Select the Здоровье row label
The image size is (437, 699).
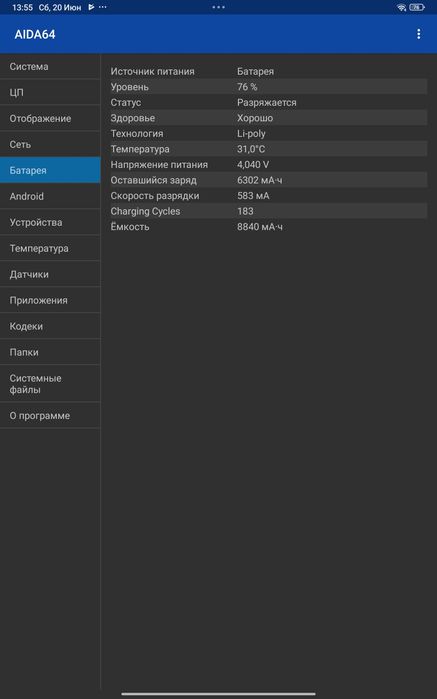[x=133, y=118]
